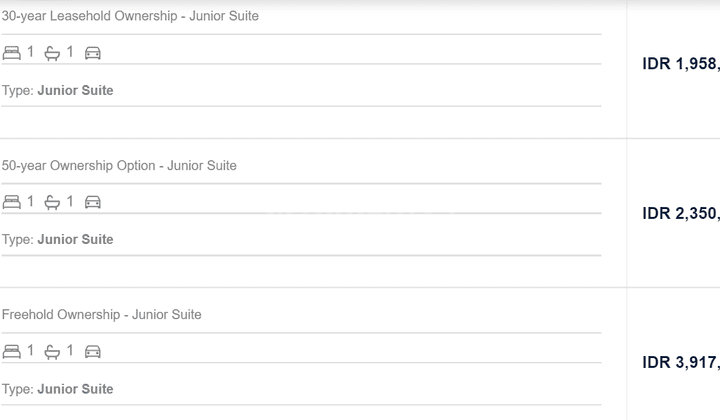The image size is (720, 420).
Task: Click Type: Junior Suite in 50-year listing
Action: tap(57, 240)
